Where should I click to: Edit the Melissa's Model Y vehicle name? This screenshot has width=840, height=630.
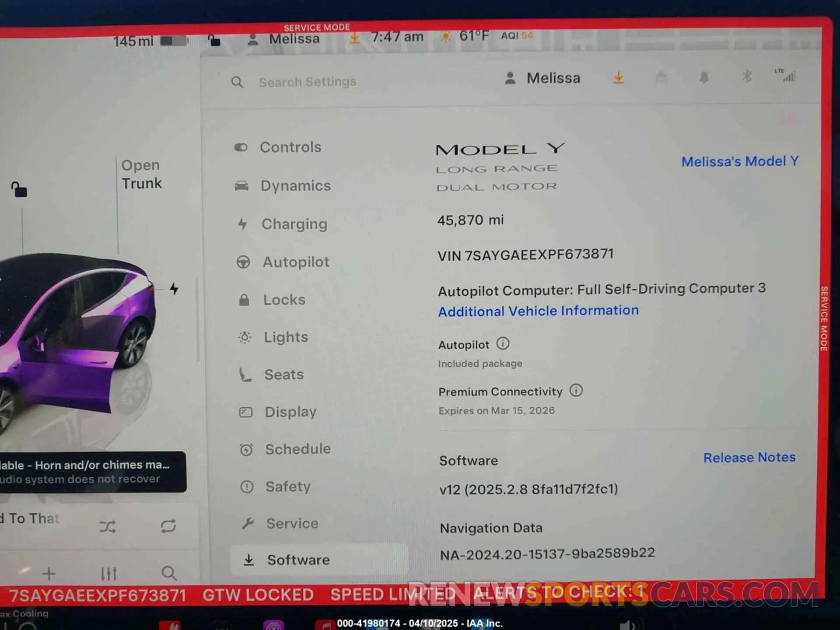pos(740,161)
